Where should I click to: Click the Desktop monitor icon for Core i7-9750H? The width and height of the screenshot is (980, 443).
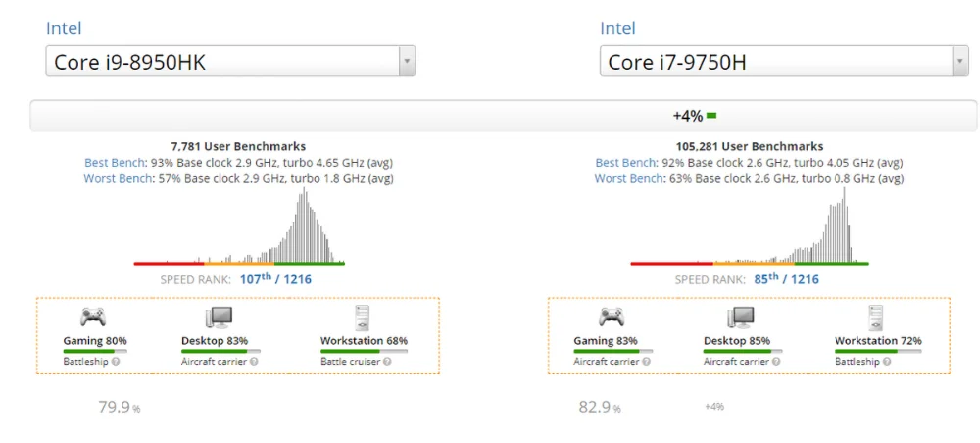pyautogui.click(x=740, y=317)
